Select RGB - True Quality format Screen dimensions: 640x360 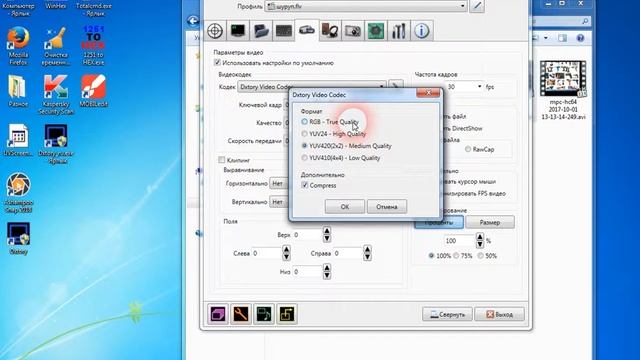[x=304, y=122]
